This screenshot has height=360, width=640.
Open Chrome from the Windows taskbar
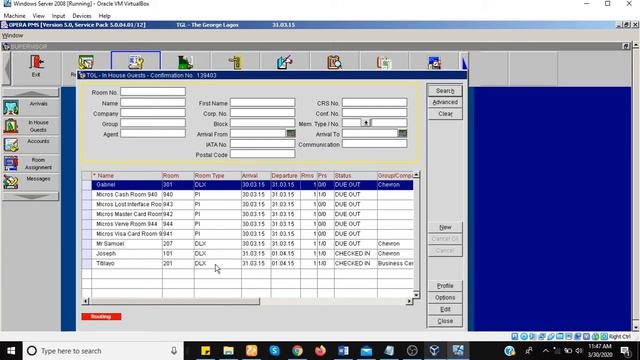coord(297,351)
